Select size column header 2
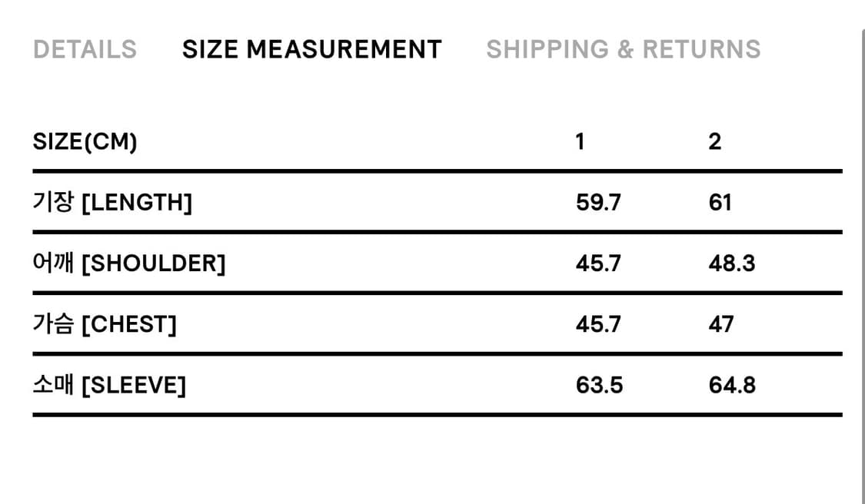Viewport: 865px width, 504px height. tap(714, 142)
